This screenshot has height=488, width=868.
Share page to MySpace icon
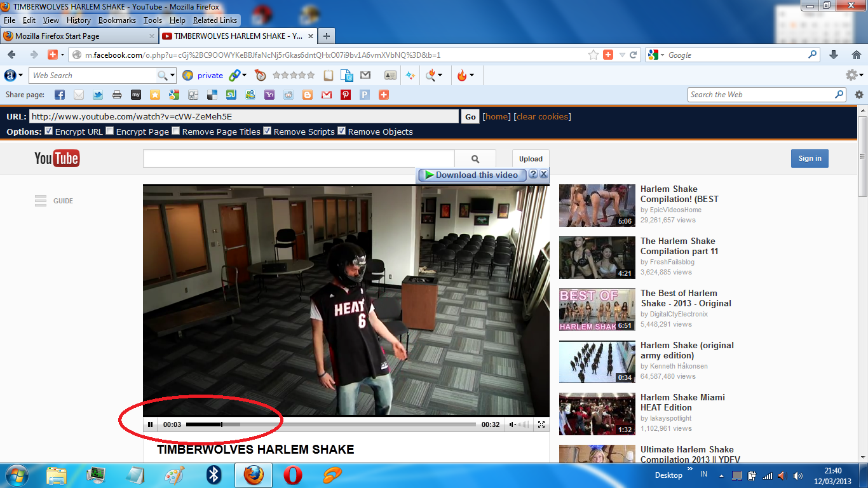click(136, 95)
